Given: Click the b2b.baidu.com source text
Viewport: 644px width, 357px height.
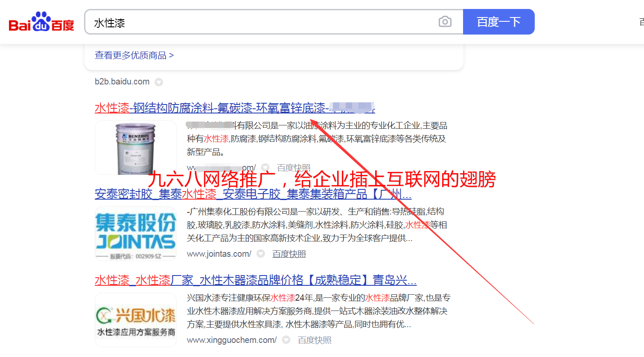Looking at the screenshot, I should (122, 81).
